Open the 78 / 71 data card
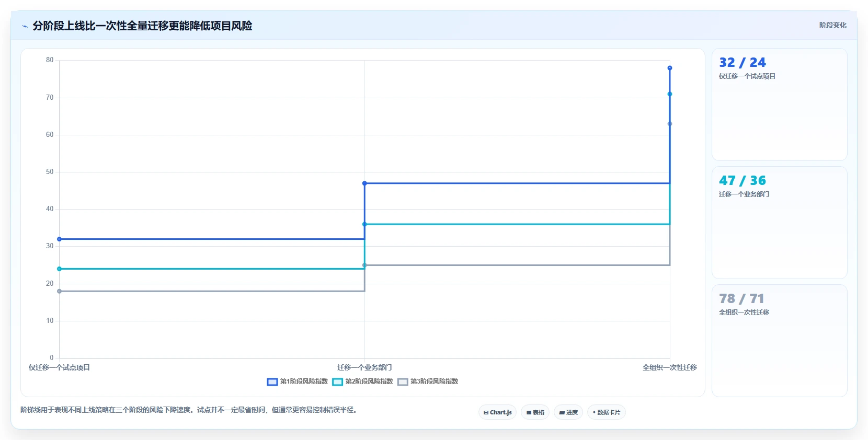The width and height of the screenshot is (868, 440). click(779, 341)
